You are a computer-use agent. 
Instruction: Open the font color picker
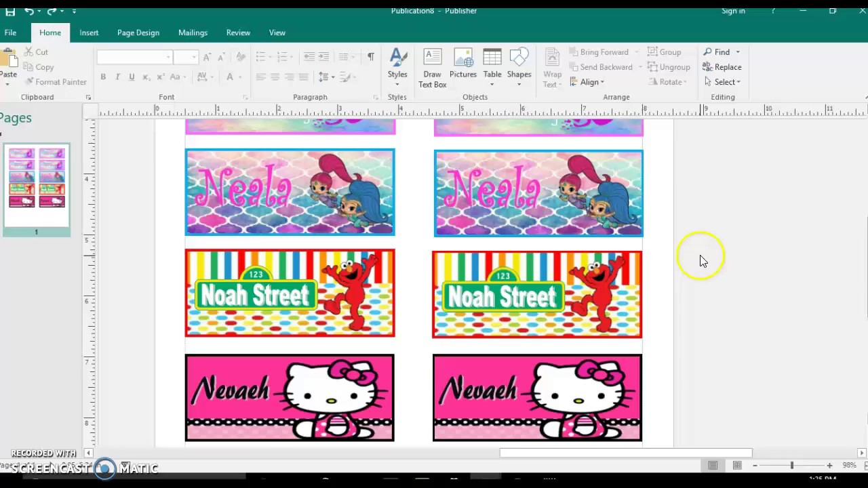pyautogui.click(x=233, y=77)
